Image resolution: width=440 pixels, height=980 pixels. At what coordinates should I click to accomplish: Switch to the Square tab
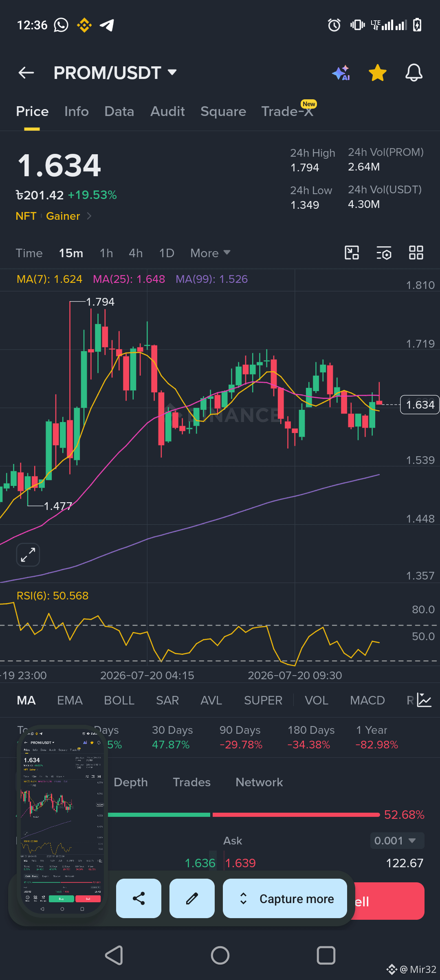[x=223, y=112]
